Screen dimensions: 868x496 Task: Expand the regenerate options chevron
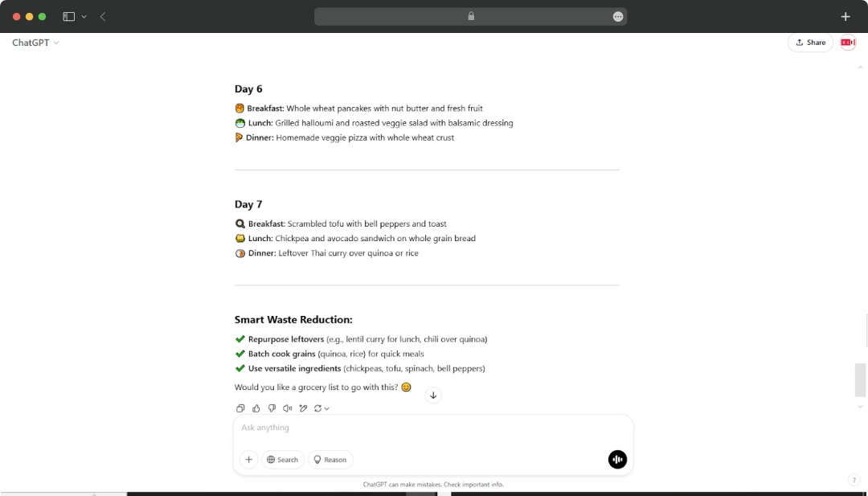[326, 408]
